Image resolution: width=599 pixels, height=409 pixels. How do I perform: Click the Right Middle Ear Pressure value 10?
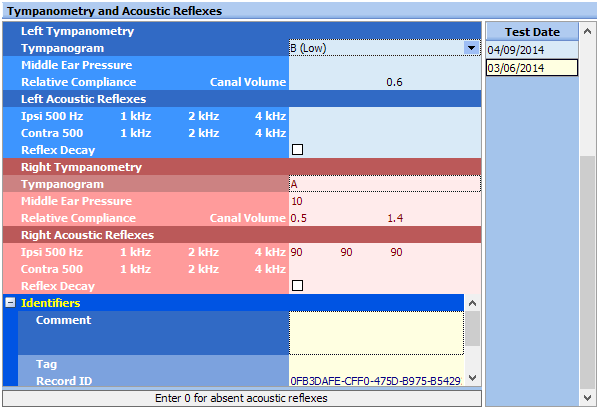(297, 201)
